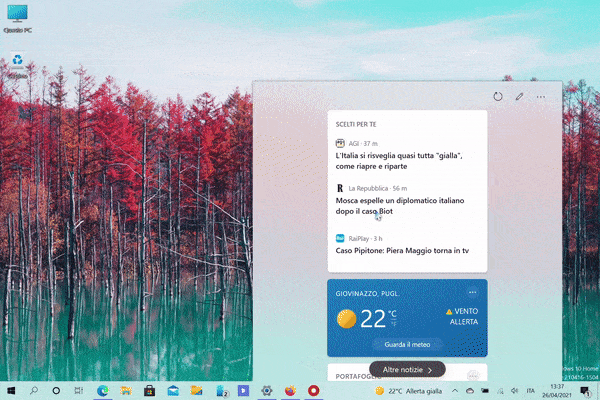Click the RaiPlay source logo
The image size is (600, 400).
pyautogui.click(x=340, y=238)
